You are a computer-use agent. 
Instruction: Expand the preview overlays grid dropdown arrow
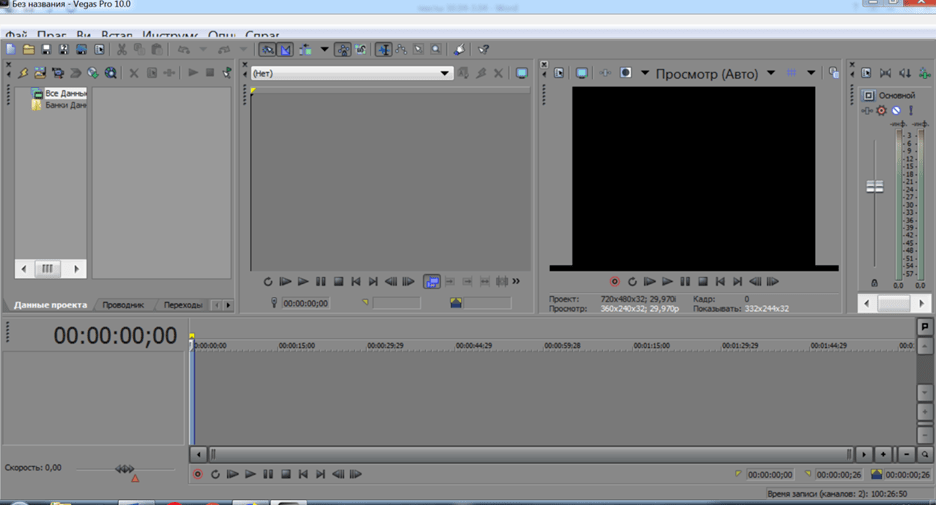coord(810,73)
